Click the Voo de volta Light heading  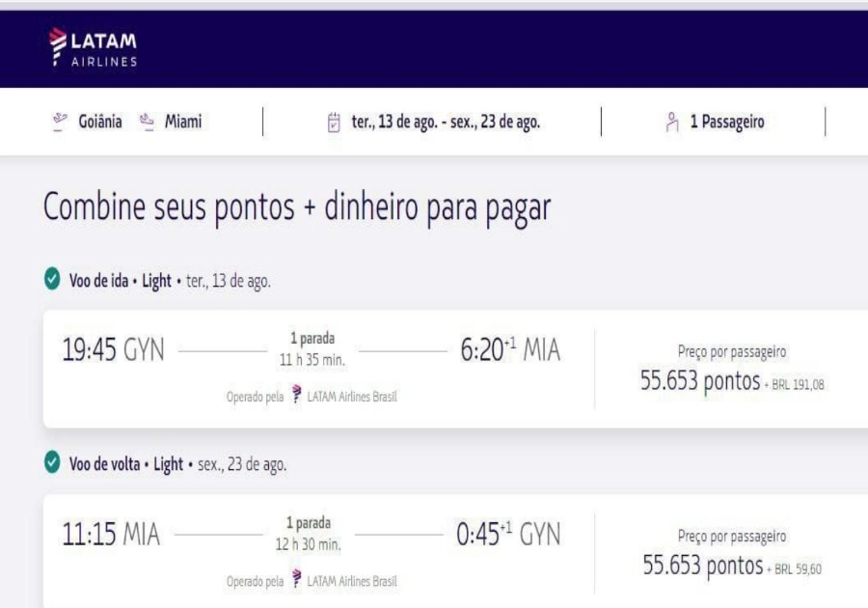pyautogui.click(x=125, y=464)
